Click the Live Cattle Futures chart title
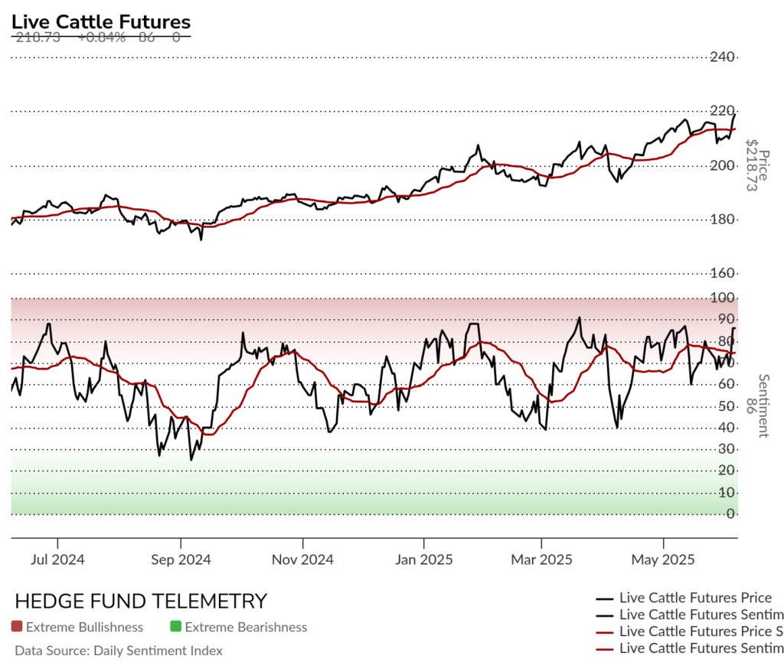Image resolution: width=784 pixels, height=672 pixels. click(x=101, y=22)
